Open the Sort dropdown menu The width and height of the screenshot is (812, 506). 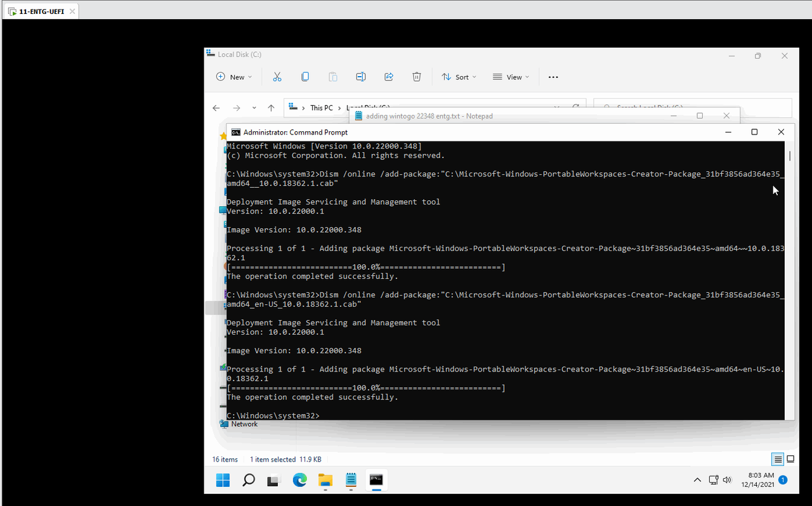pos(459,77)
